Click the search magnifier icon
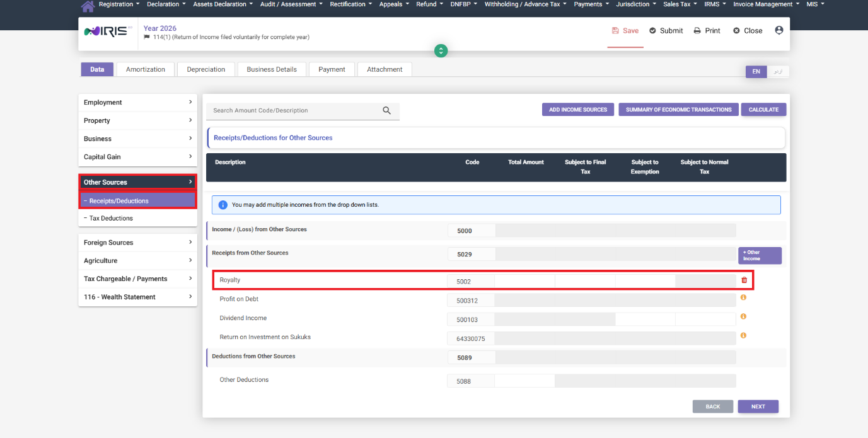 (387, 110)
